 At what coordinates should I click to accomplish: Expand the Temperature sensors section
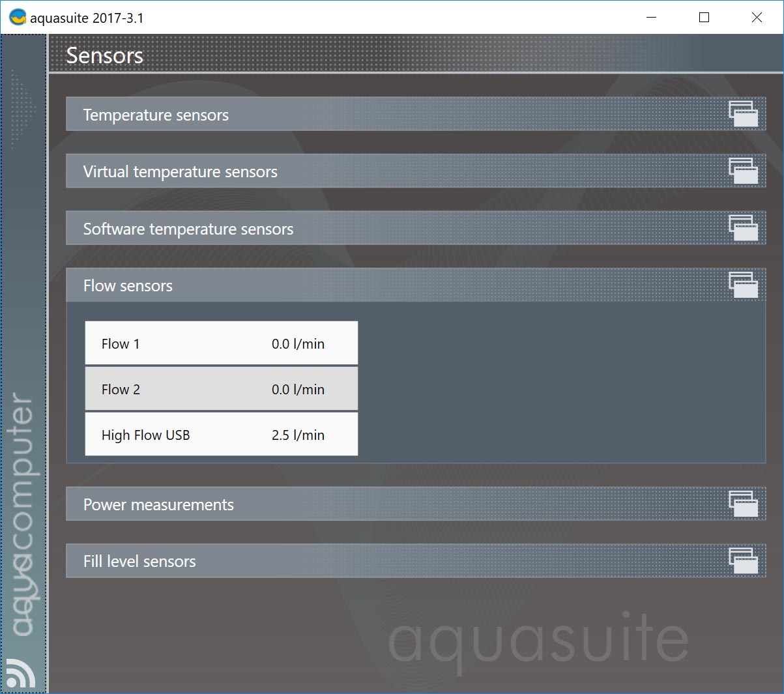[416, 114]
